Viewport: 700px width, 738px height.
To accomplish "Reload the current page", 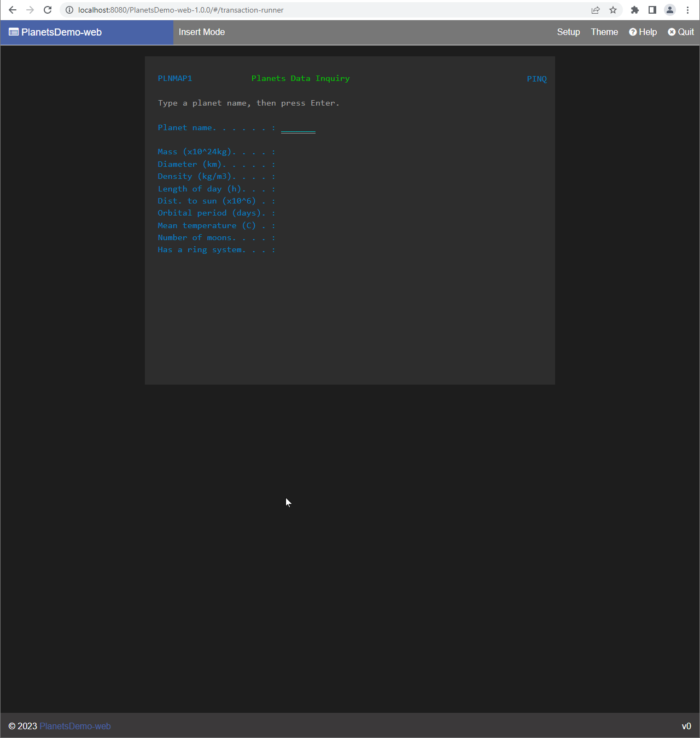I will click(48, 10).
